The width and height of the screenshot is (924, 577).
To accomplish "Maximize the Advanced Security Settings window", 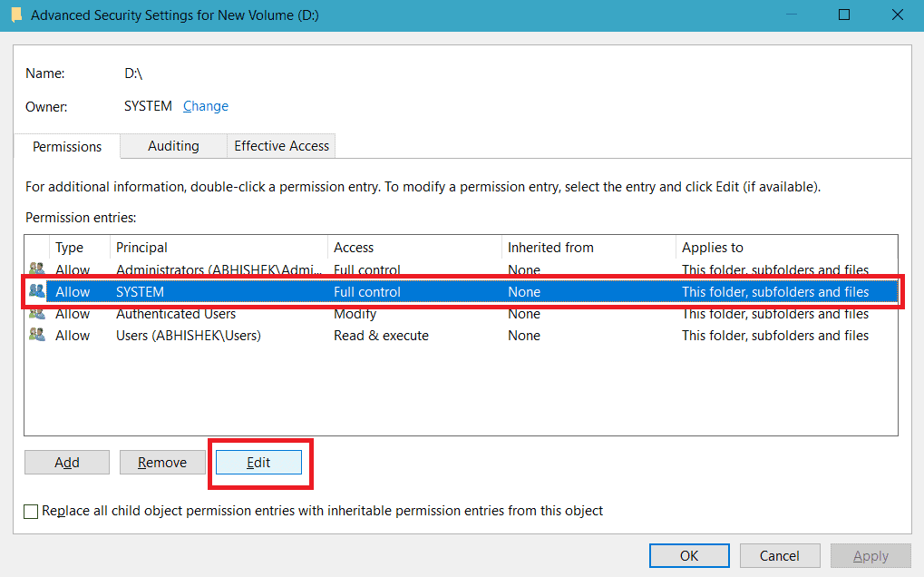I will click(844, 15).
